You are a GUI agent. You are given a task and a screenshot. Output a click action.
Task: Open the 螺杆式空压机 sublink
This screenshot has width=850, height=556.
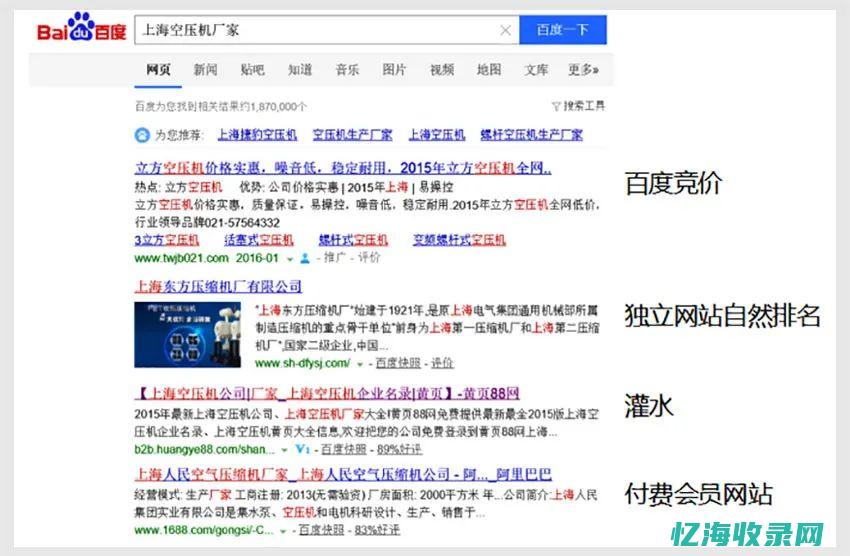tap(353, 240)
